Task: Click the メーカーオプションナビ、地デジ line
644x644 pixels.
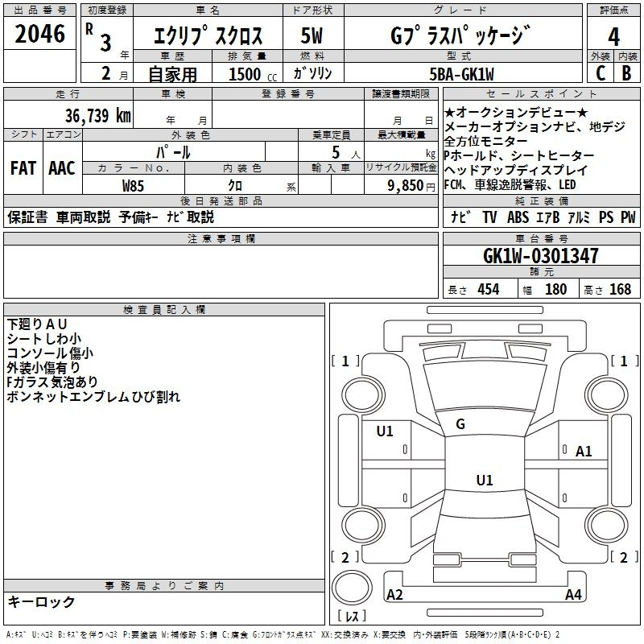Action: coord(535,126)
